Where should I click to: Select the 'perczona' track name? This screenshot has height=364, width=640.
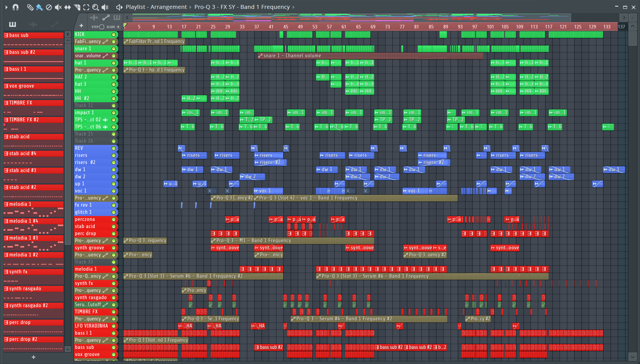coord(85,219)
